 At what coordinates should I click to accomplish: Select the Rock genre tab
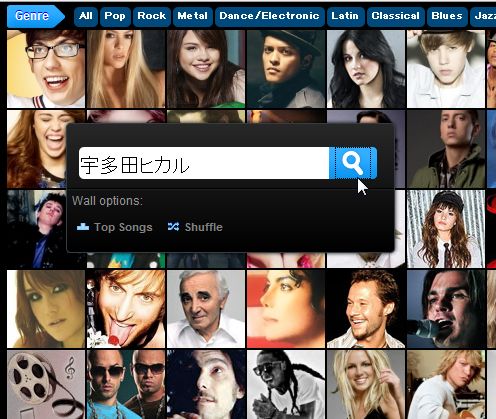152,16
